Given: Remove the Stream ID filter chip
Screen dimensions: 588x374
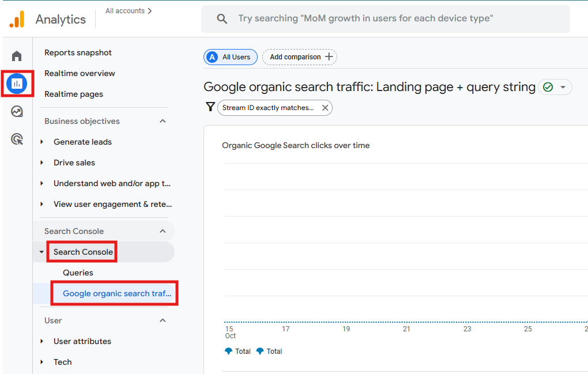Looking at the screenshot, I should (325, 108).
